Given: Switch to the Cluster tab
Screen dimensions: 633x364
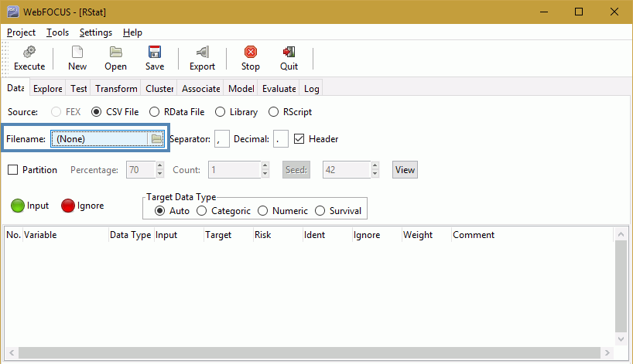Looking at the screenshot, I should tap(159, 89).
